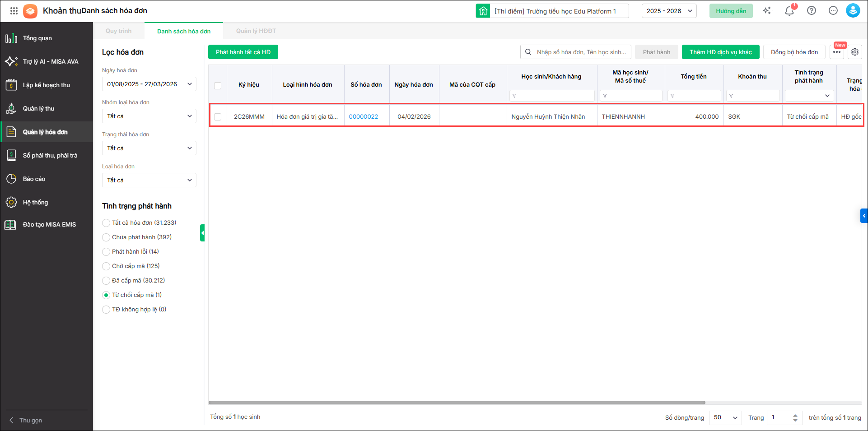Switch to the Quy trình tab

coord(118,31)
